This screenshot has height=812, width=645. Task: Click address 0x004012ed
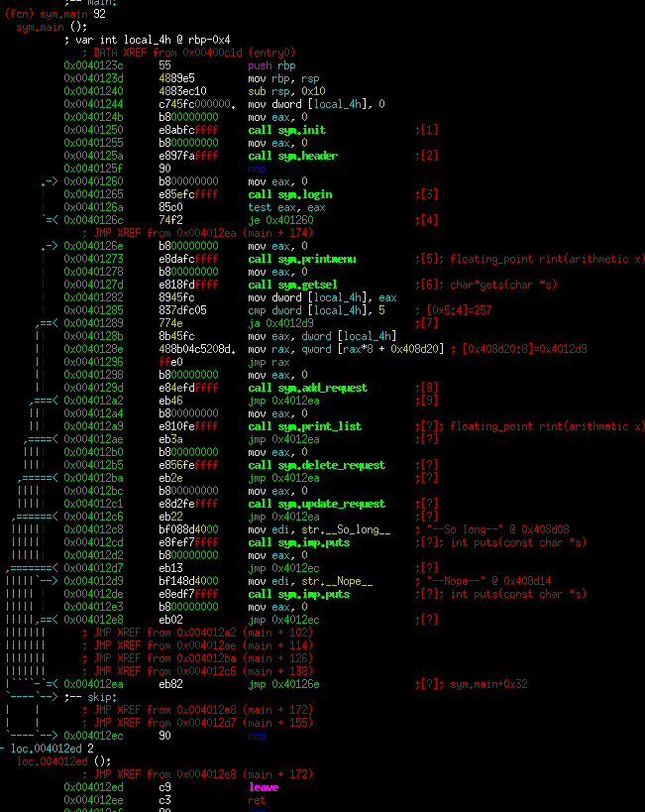[93, 787]
